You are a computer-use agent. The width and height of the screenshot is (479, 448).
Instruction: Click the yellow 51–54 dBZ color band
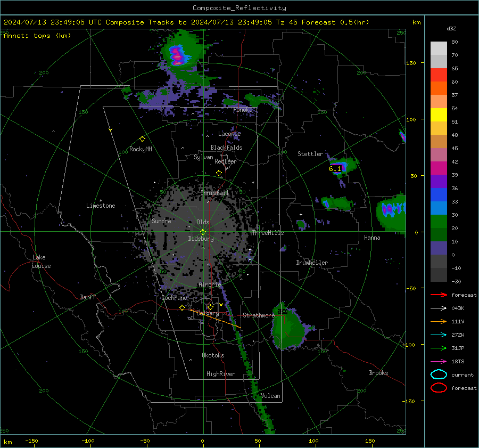click(x=439, y=115)
